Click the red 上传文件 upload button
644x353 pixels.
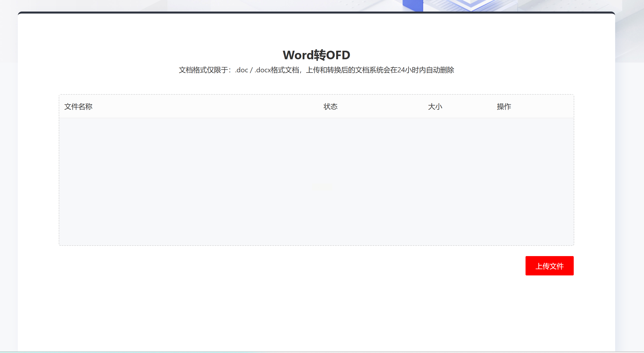click(549, 266)
